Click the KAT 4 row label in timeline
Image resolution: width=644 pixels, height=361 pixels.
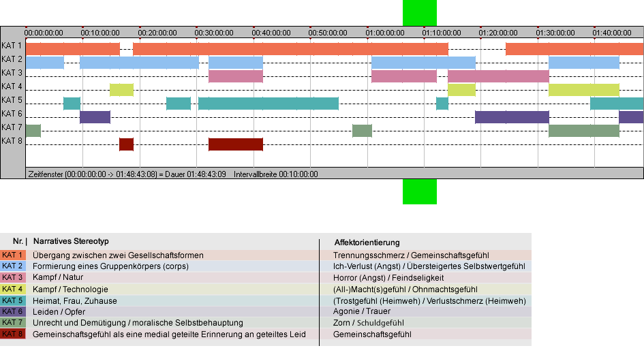point(12,87)
